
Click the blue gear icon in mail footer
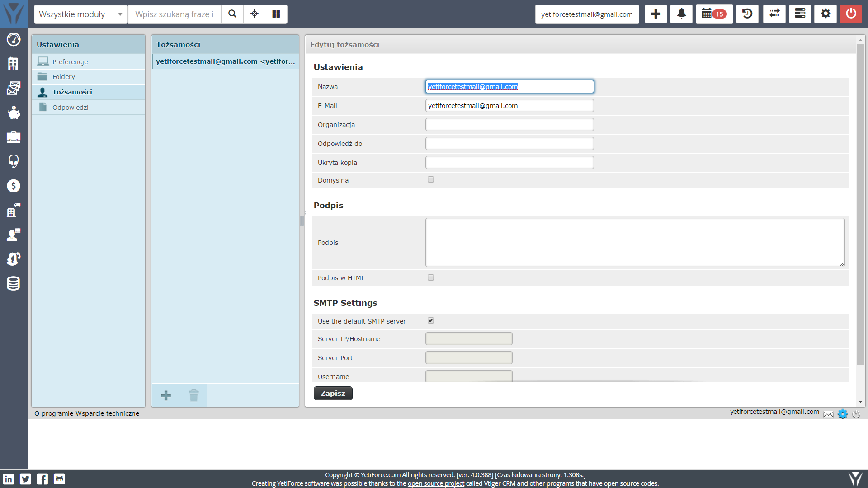(843, 414)
